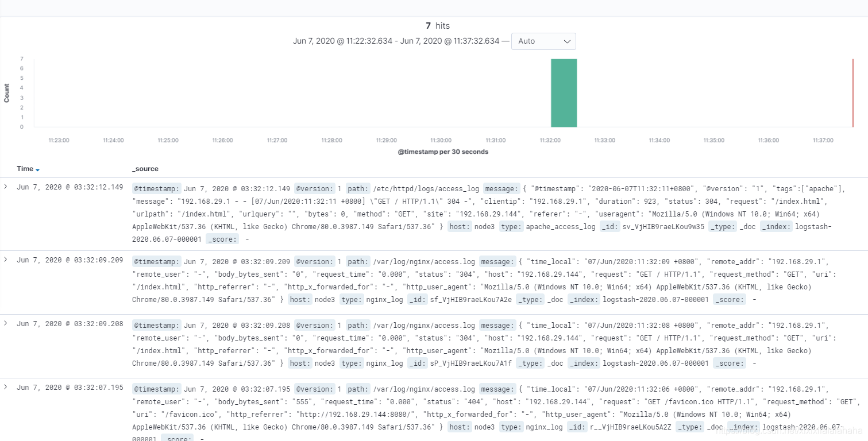Screen dimensions: 868x441
Task: Click the 11:23:00 axis label
Action: coord(59,140)
